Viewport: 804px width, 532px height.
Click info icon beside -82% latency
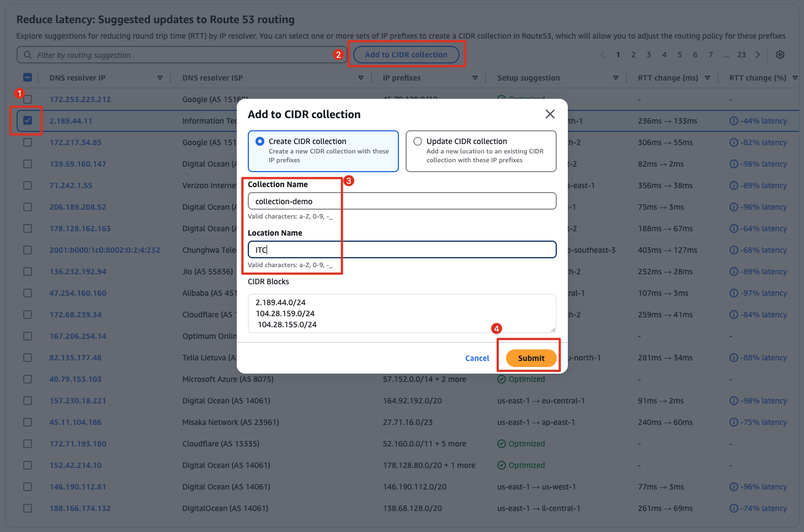tap(733, 142)
